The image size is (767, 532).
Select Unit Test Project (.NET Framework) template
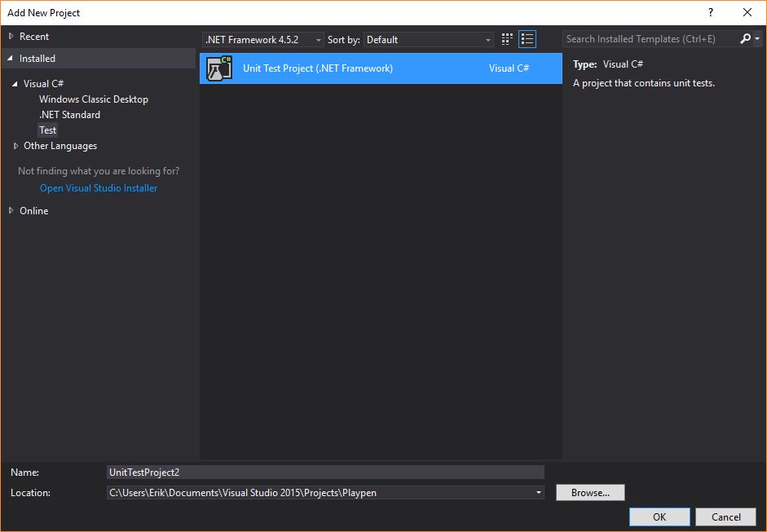pos(381,68)
